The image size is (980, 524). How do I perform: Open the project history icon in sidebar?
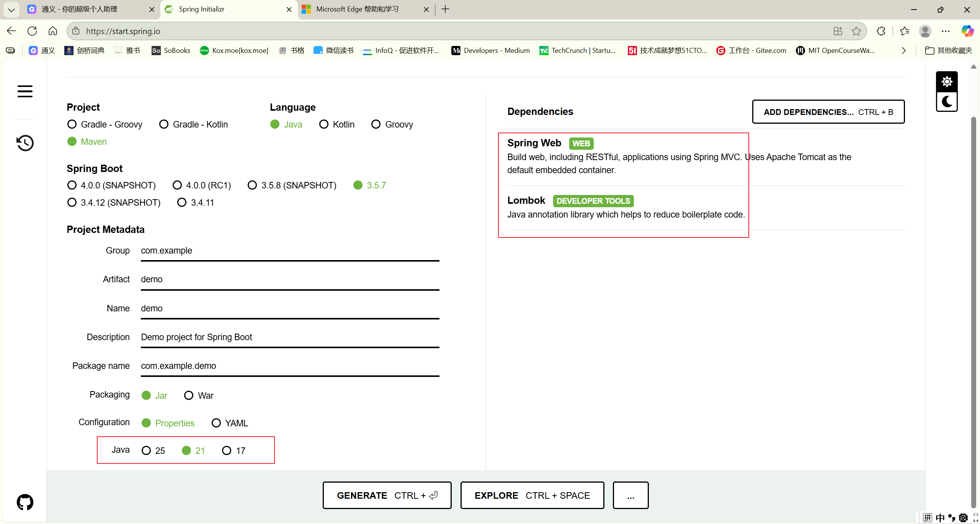(x=25, y=143)
